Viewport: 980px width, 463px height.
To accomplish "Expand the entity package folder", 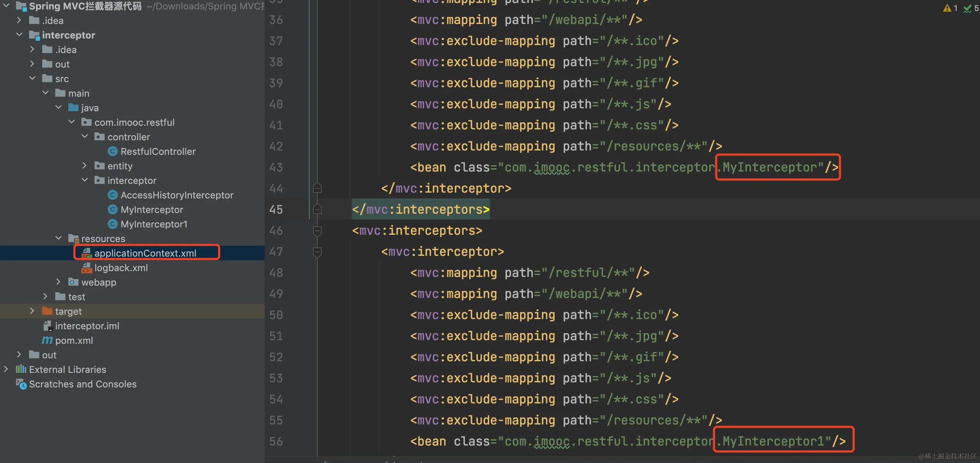I will click(x=85, y=166).
